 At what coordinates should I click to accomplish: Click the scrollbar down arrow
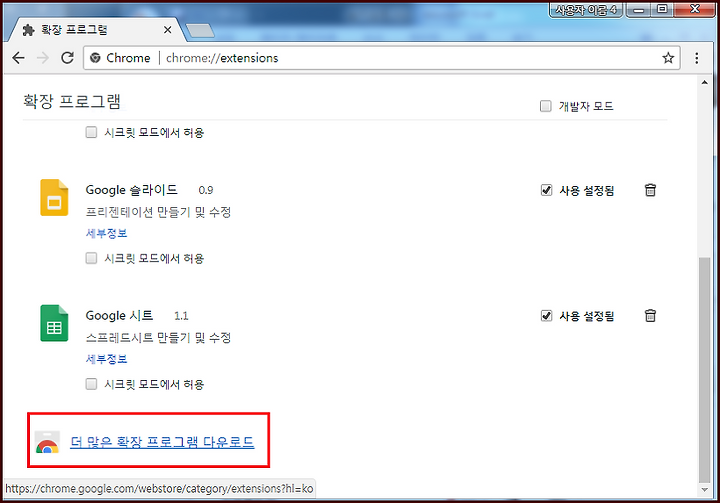[x=704, y=490]
